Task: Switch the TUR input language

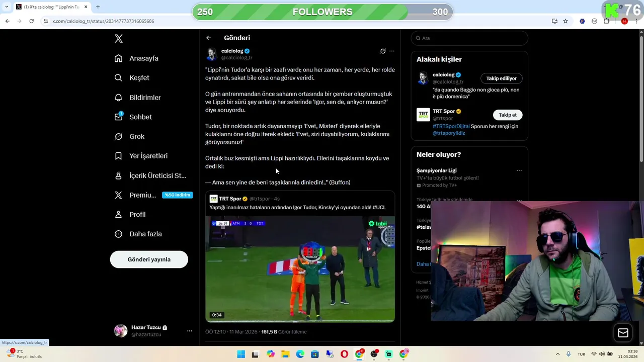Action: tap(581, 354)
